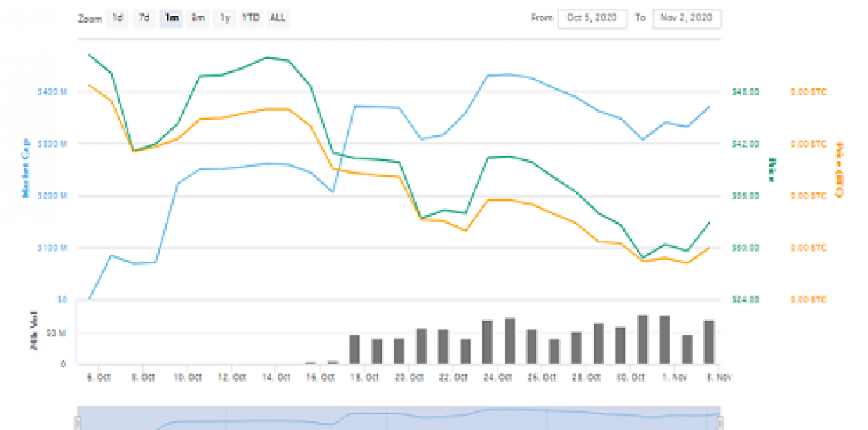Show ALL historical data

pyautogui.click(x=277, y=17)
